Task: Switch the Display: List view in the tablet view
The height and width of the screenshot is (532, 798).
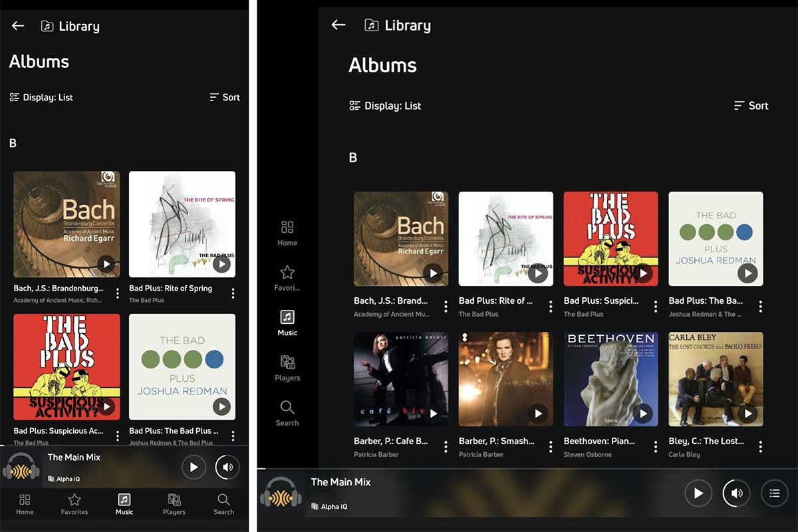Action: click(385, 106)
